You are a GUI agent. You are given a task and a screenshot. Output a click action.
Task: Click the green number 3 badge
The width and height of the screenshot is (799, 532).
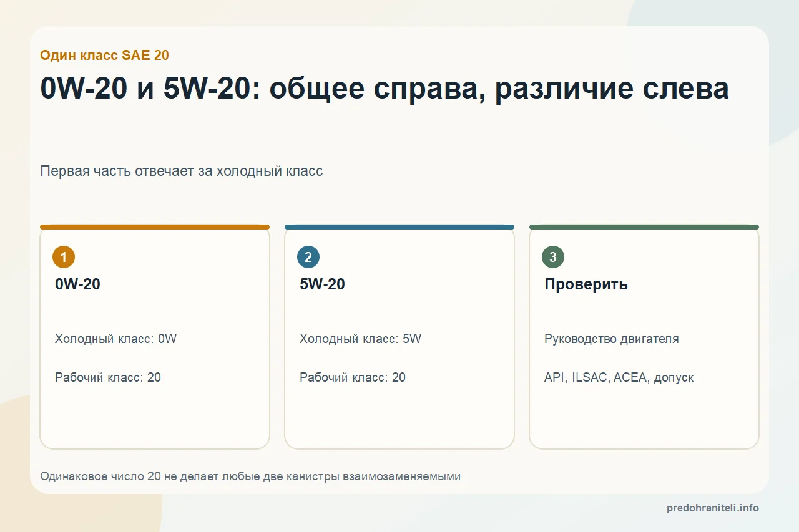click(x=553, y=257)
